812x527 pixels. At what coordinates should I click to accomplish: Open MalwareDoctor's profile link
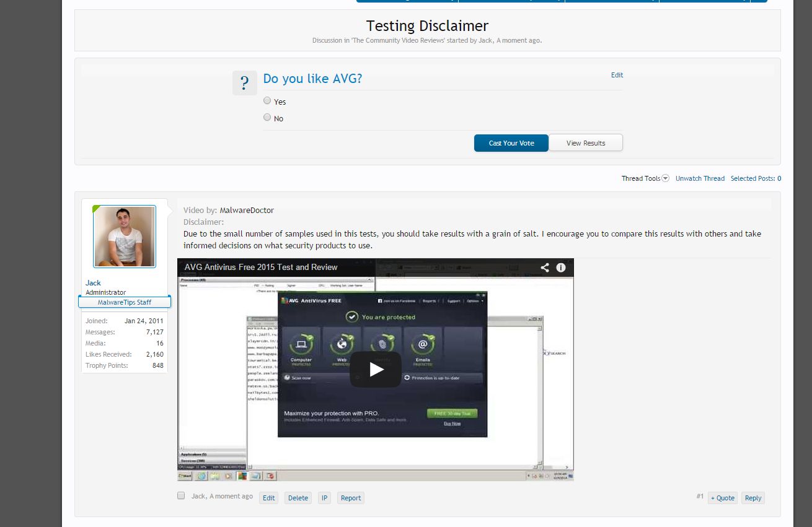pyautogui.click(x=247, y=211)
